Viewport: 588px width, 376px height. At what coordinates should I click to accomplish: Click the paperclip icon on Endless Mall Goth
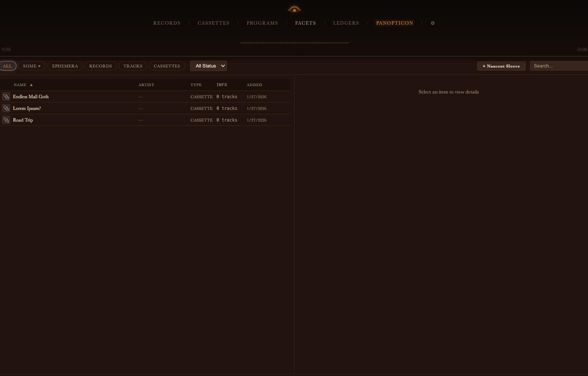(6, 96)
